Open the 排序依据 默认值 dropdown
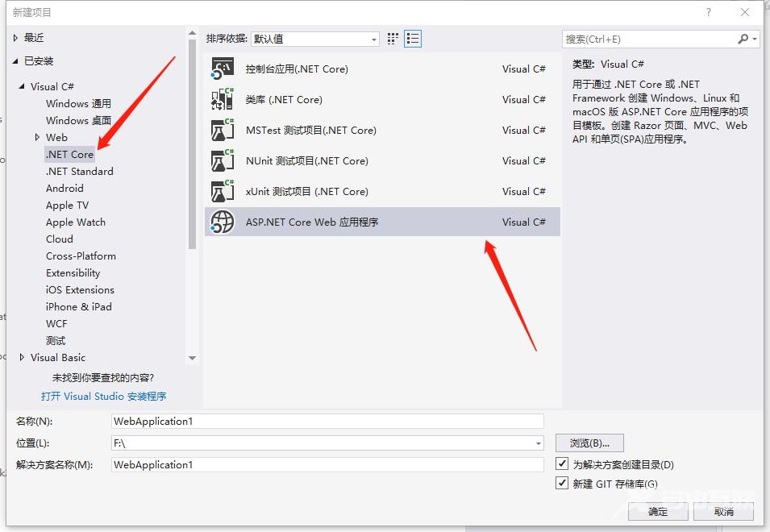 pos(314,39)
